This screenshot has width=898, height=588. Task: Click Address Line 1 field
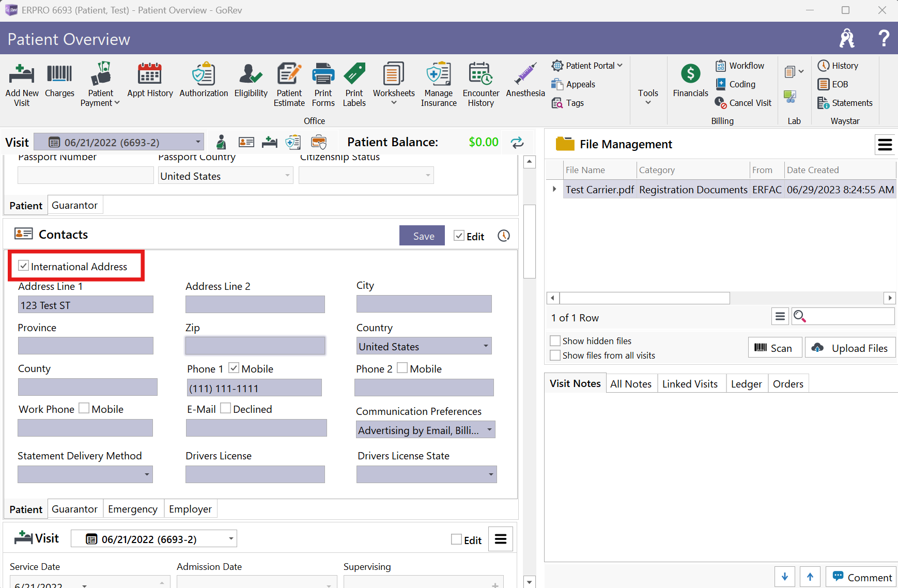[x=86, y=305]
